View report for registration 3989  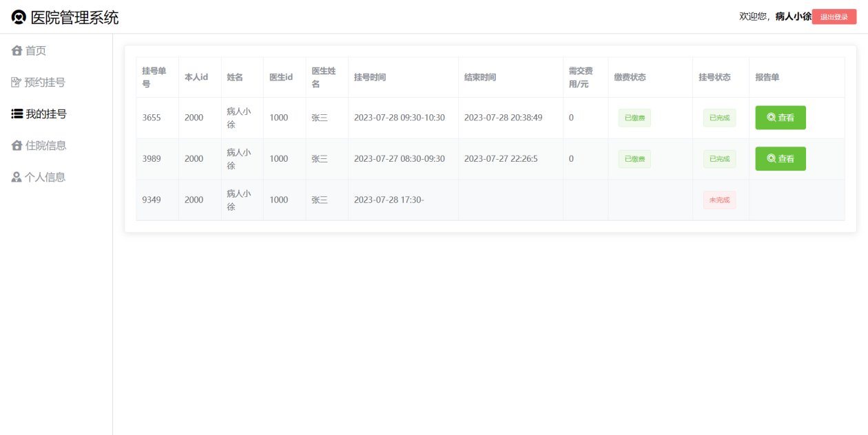781,159
